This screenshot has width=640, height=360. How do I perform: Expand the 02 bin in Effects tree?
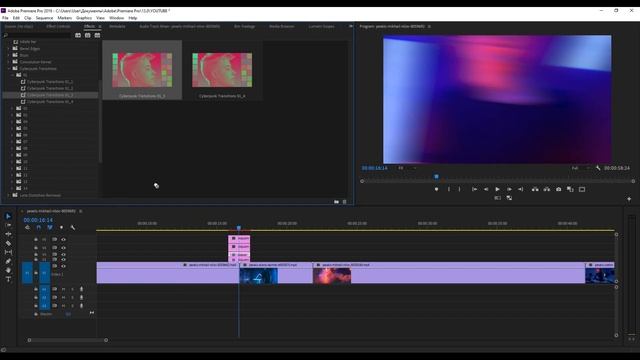(12, 108)
